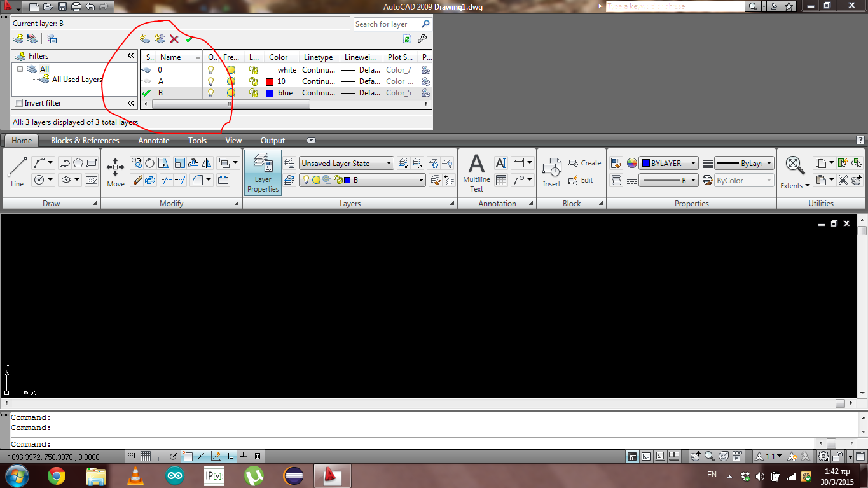The width and height of the screenshot is (868, 488).
Task: Click the Match Properties icon in Properties panel
Action: (616, 163)
